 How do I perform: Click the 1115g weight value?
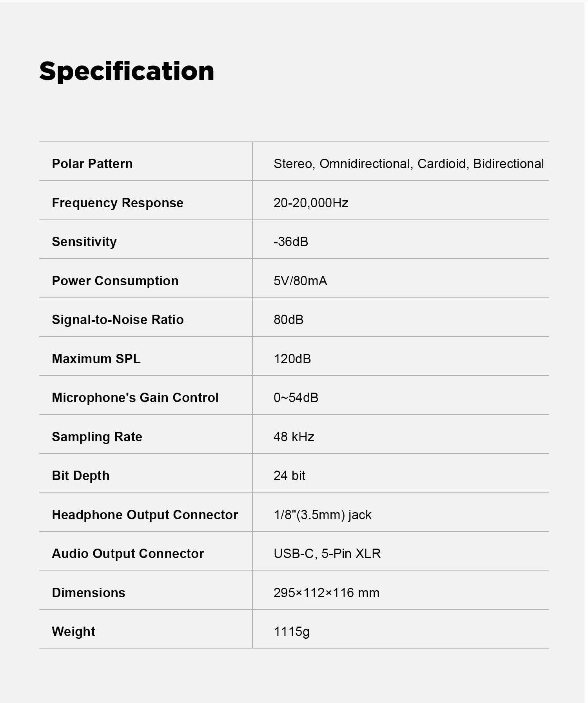coord(292,631)
